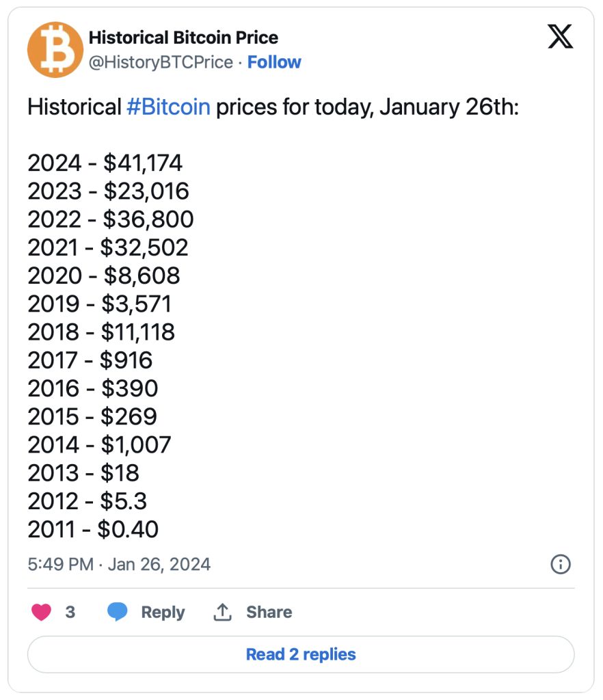Image resolution: width=603 pixels, height=700 pixels.
Task: Open the #Bitcoin hashtag link
Action: click(168, 107)
